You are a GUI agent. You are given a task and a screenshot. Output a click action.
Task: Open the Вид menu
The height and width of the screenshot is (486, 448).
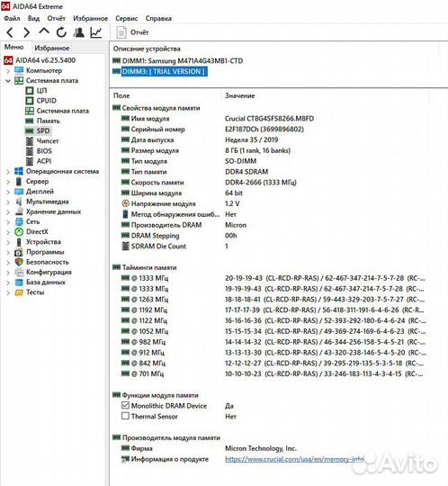34,18
